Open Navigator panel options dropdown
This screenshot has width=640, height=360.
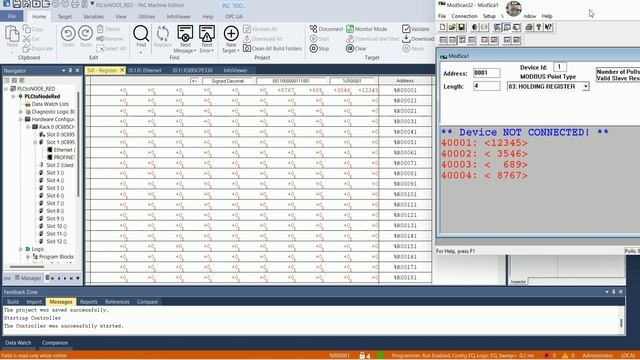coord(63,71)
